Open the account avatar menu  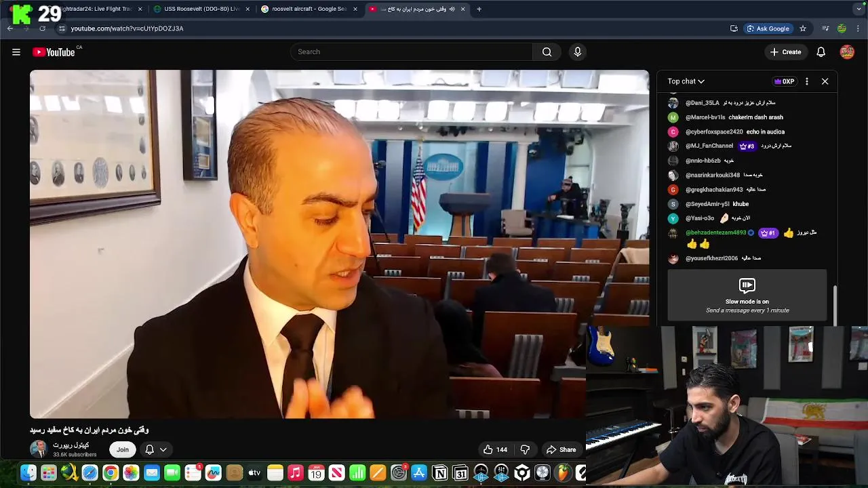tap(847, 52)
